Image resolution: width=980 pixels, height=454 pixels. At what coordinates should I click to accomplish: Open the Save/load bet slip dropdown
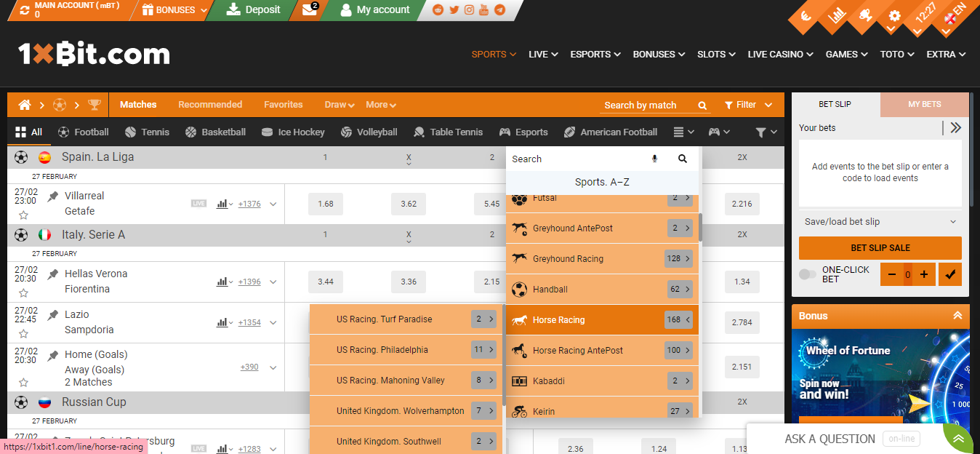pos(880,222)
